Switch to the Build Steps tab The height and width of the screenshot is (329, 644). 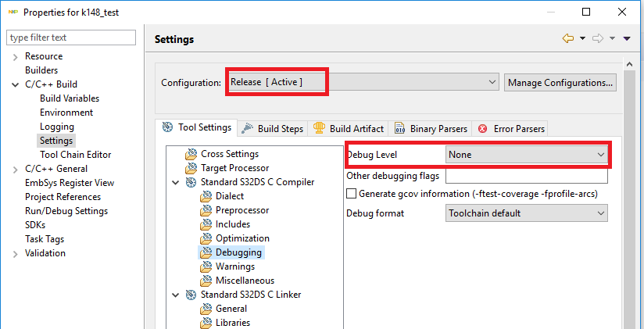pos(273,128)
